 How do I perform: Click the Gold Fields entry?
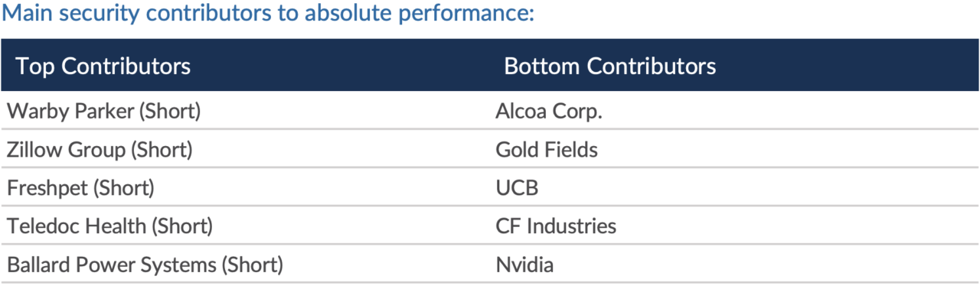pos(547,149)
